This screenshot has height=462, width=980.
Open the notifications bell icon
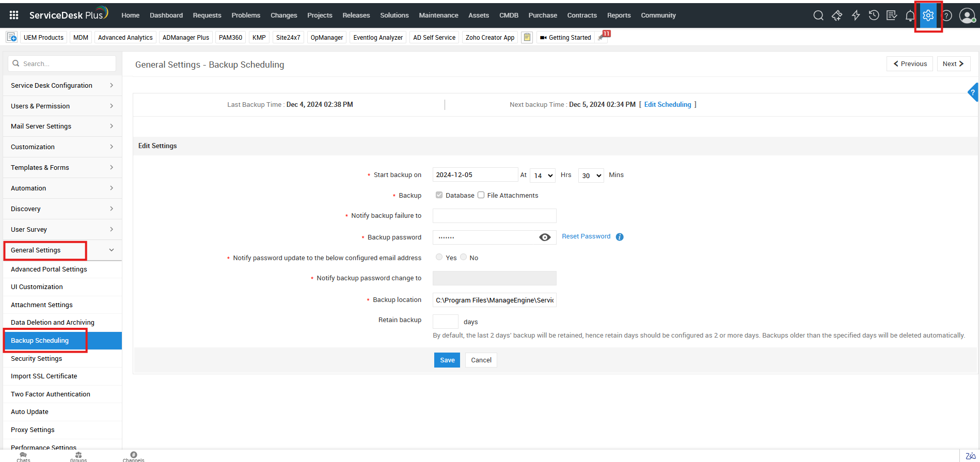point(910,15)
